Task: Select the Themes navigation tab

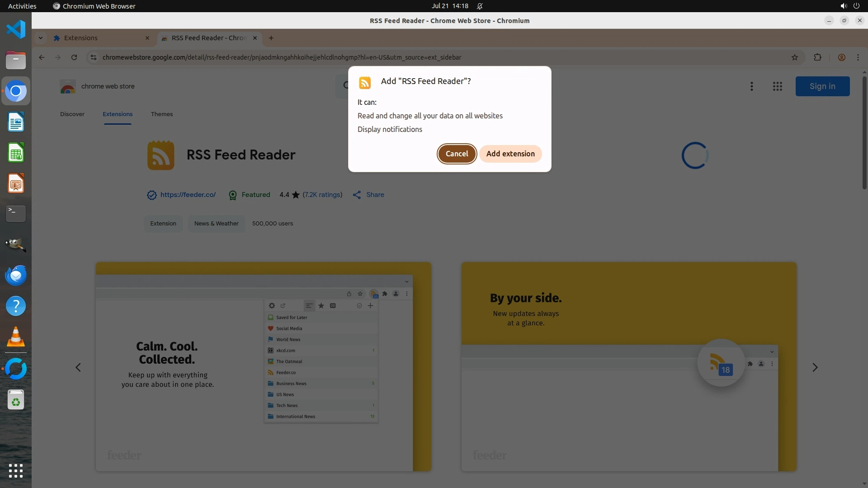Action: coord(161,114)
